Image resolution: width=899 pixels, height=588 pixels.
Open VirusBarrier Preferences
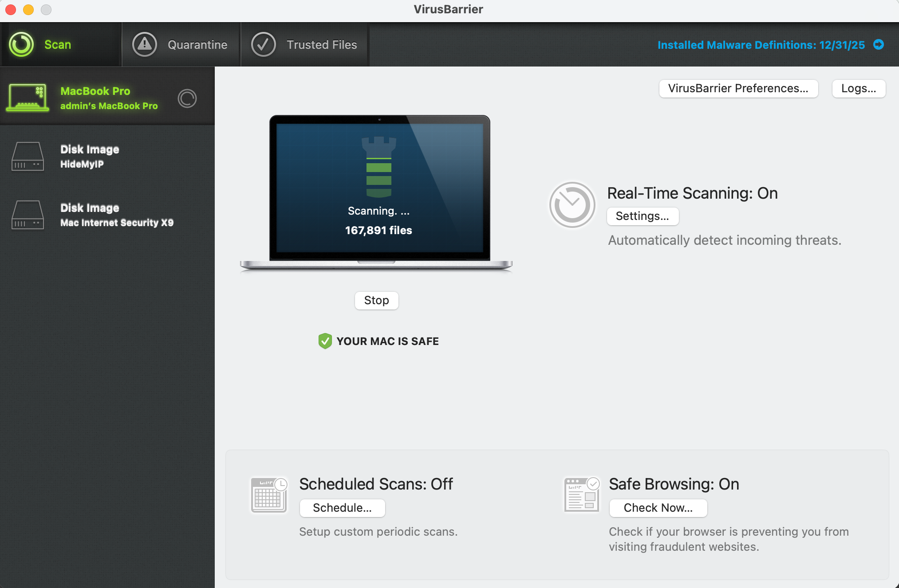click(738, 88)
